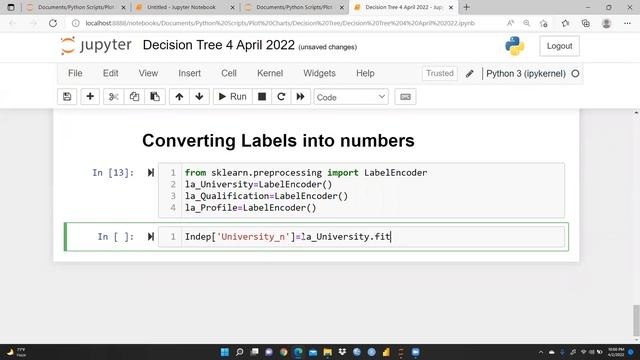Open command palette keyboard icon
This screenshot has width=640, height=360.
[405, 97]
